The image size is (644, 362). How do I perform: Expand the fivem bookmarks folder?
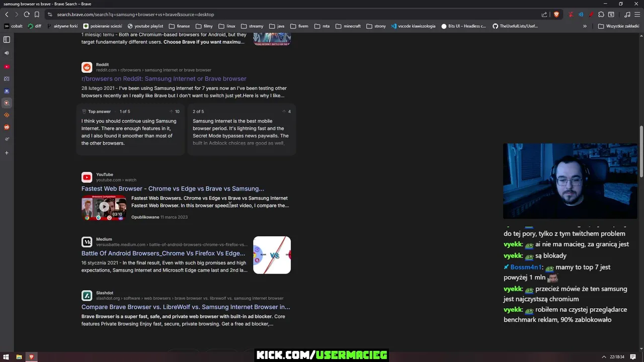(x=299, y=26)
